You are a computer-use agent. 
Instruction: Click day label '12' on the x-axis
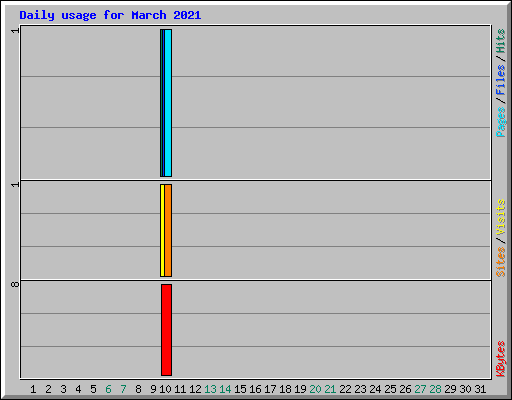(x=195, y=389)
